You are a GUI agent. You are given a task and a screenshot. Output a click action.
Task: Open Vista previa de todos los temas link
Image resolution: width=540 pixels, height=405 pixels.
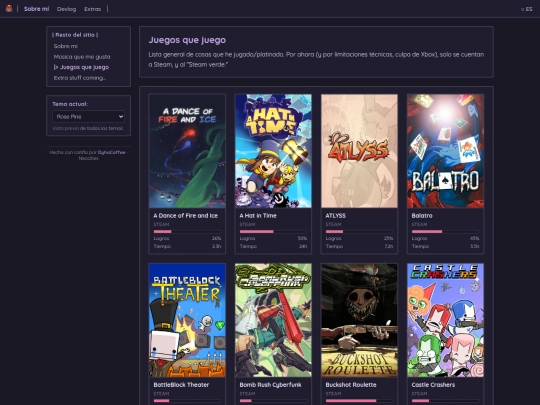[87, 128]
